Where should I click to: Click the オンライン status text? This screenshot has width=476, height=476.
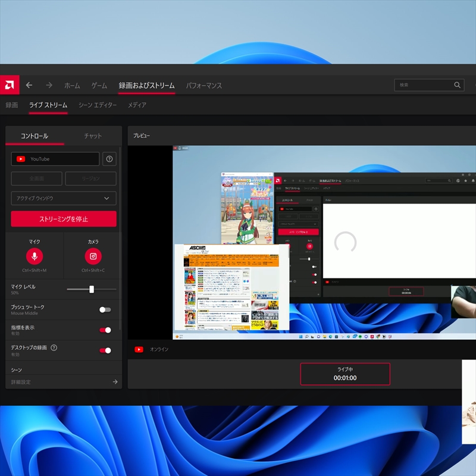coord(159,349)
